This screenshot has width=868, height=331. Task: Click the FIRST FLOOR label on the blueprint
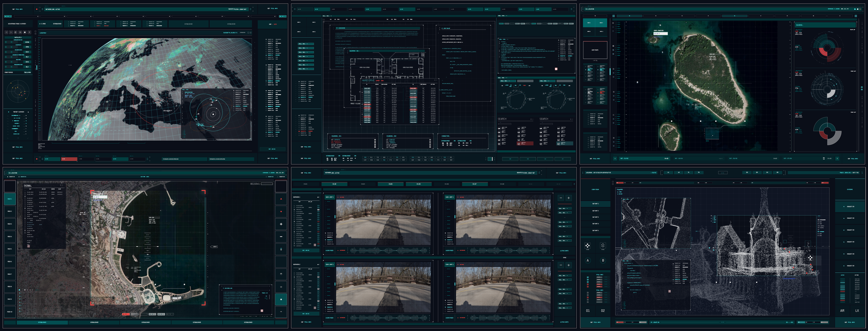pos(355,104)
